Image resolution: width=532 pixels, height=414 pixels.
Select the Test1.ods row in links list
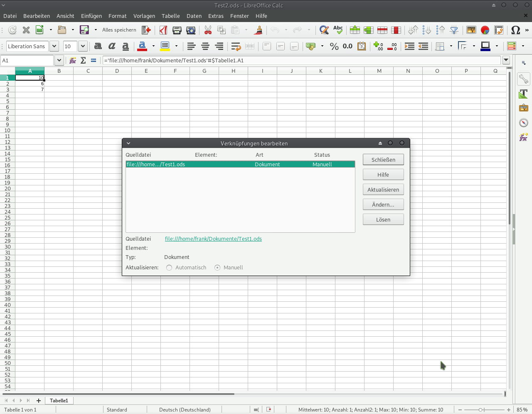[x=240, y=164]
